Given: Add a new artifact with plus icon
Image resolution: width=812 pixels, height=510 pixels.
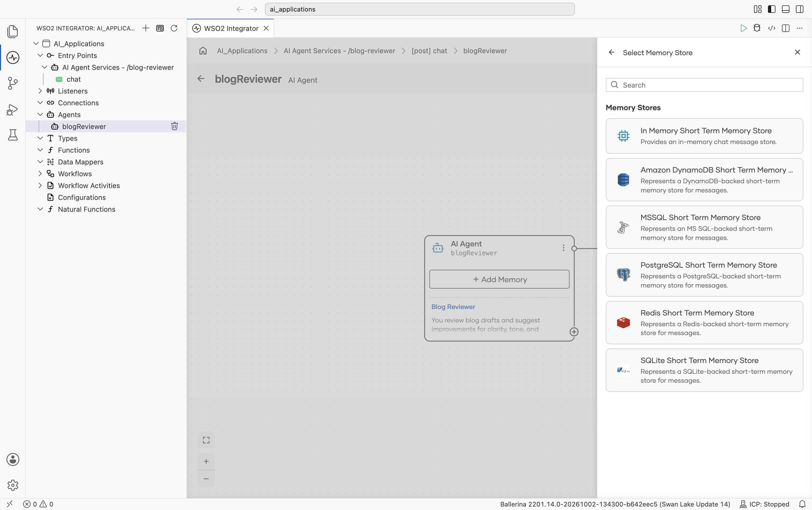Looking at the screenshot, I should point(146,28).
